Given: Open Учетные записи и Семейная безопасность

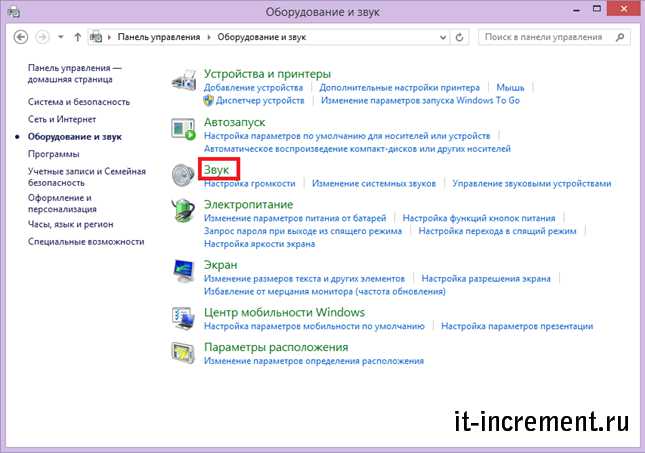Looking at the screenshot, I should (87, 177).
